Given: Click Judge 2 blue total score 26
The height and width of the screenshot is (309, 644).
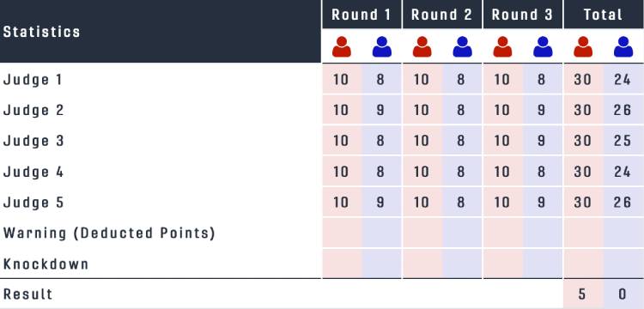Looking at the screenshot, I should pos(623,110).
